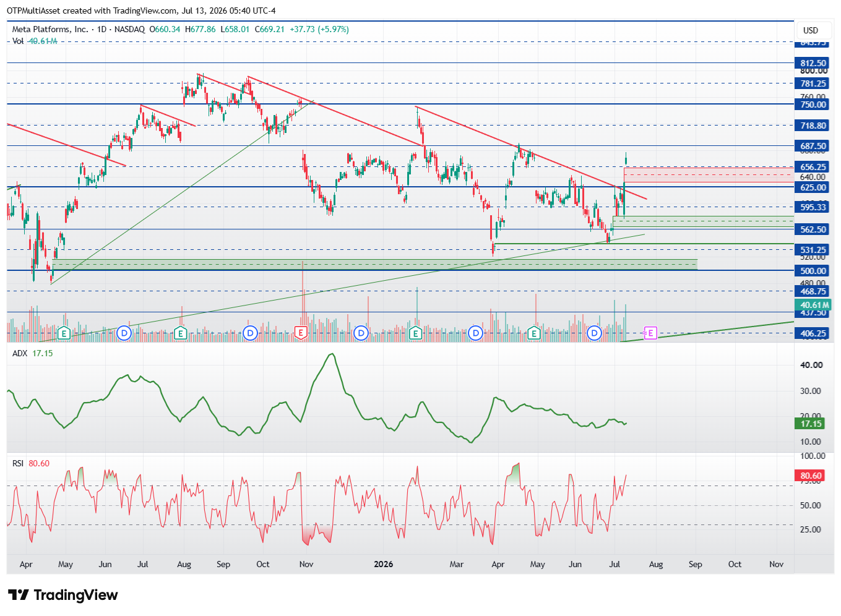841x616 pixels.
Task: Click the ADX indicator legend label
Action: coord(20,353)
